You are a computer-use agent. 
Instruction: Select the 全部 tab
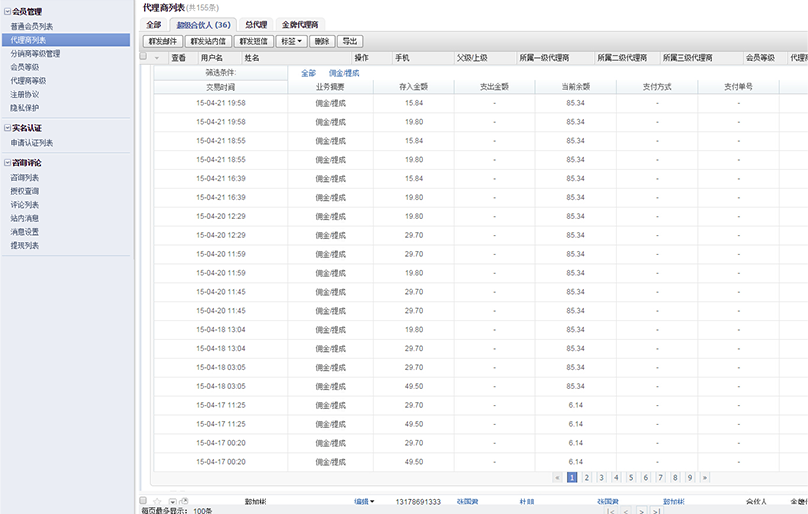(153, 24)
